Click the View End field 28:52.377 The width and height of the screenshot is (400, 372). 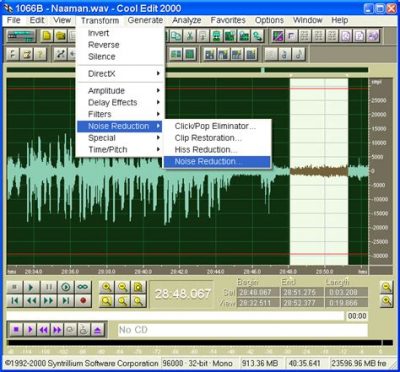302,303
